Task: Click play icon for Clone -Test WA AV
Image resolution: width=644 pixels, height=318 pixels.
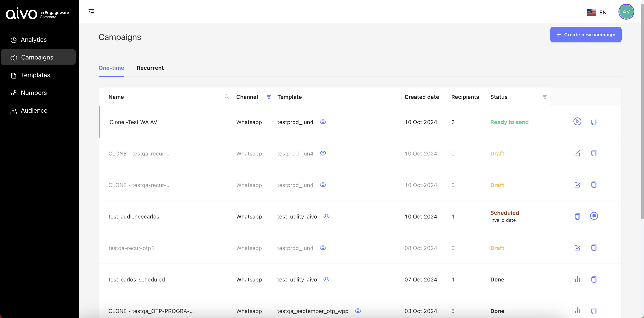Action: click(577, 122)
